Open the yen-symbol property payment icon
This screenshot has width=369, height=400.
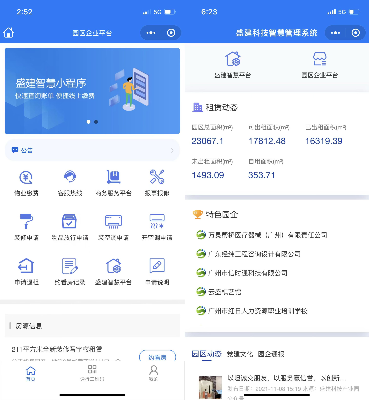point(26,177)
